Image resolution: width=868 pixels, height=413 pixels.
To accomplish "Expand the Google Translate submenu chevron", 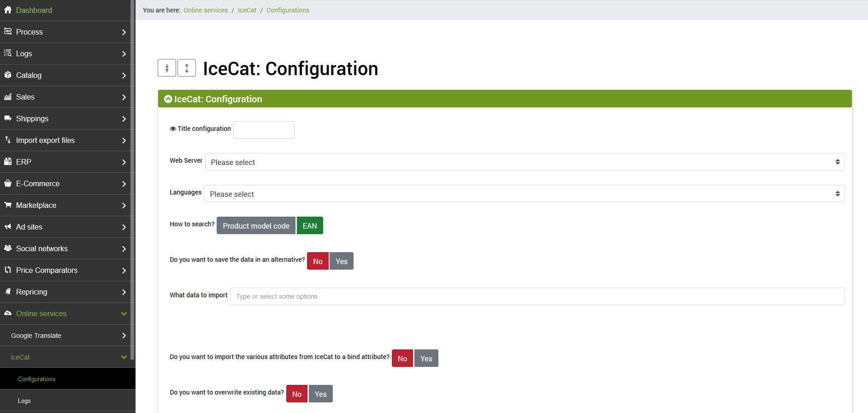I will (124, 336).
